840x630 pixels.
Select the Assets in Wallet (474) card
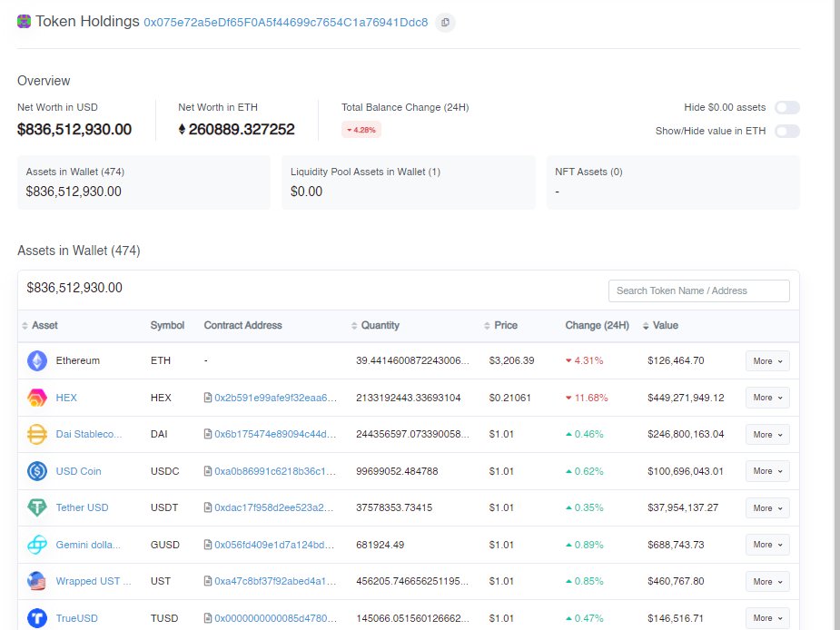(x=143, y=182)
